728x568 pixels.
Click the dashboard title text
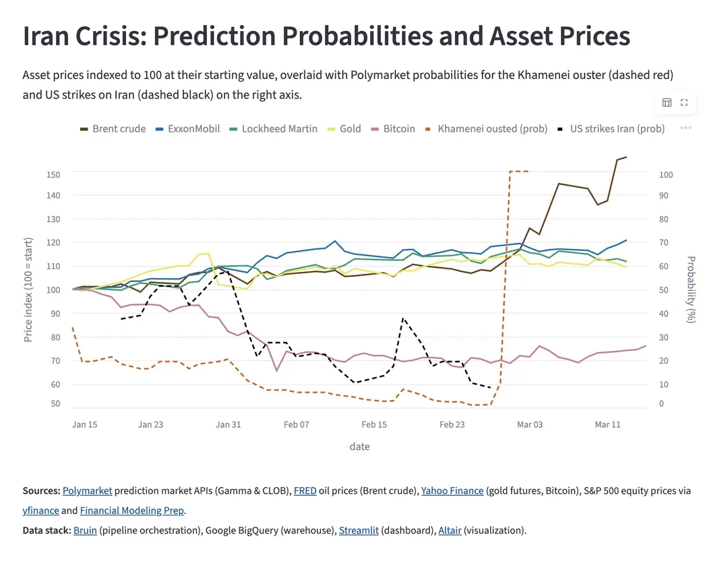(326, 35)
